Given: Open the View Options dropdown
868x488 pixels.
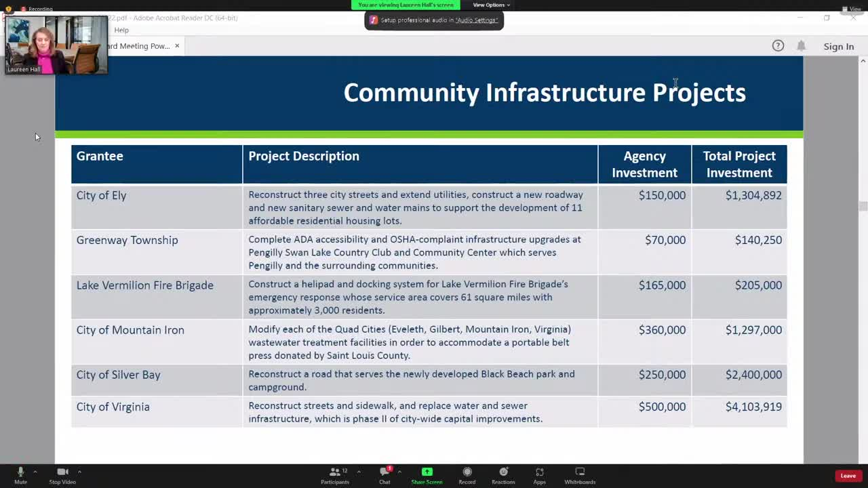Looking at the screenshot, I should pyautogui.click(x=491, y=5).
